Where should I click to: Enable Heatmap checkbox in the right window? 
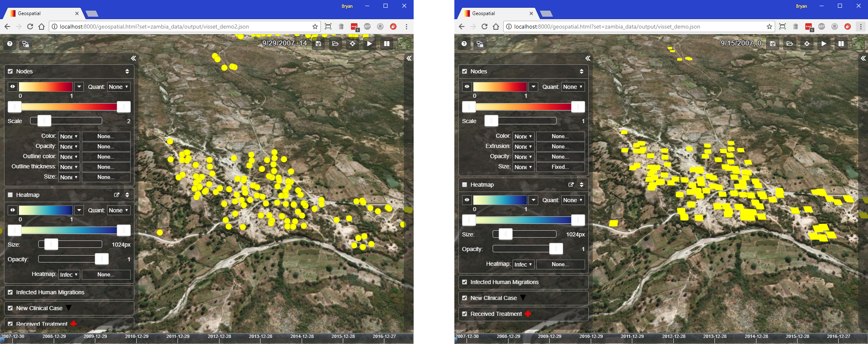tap(465, 185)
